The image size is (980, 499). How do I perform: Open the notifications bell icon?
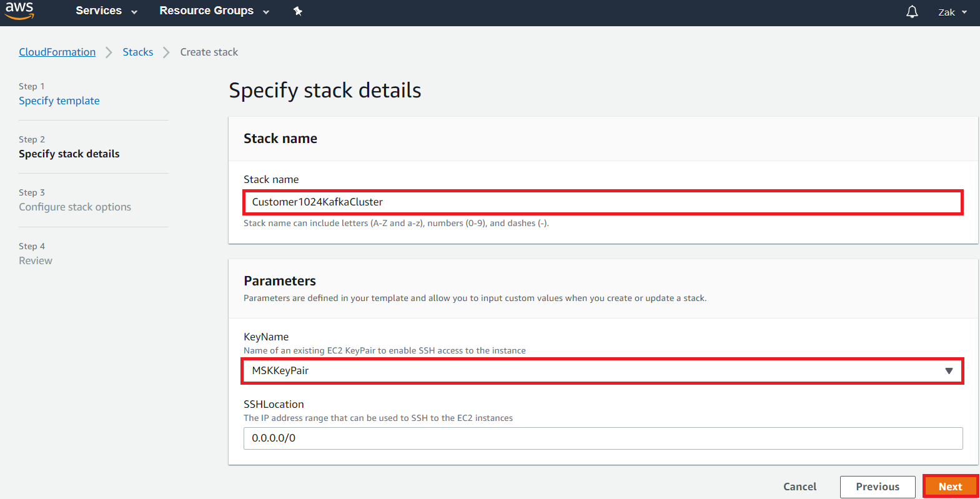(x=912, y=12)
